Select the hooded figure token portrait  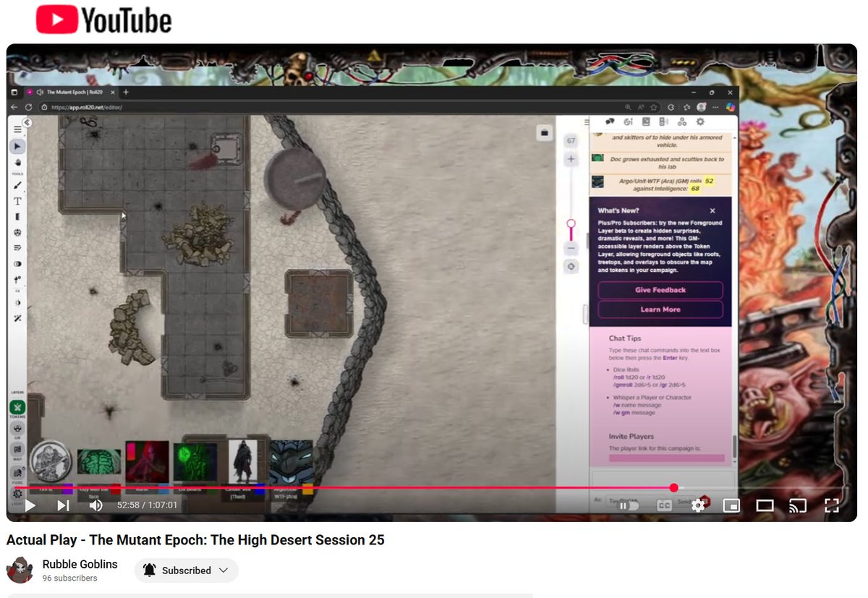(x=243, y=462)
